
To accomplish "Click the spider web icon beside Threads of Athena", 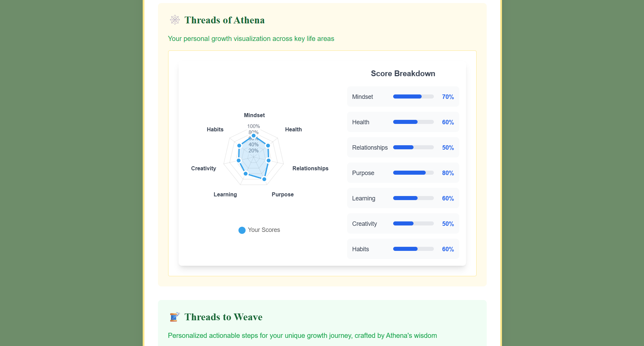I will [x=175, y=20].
